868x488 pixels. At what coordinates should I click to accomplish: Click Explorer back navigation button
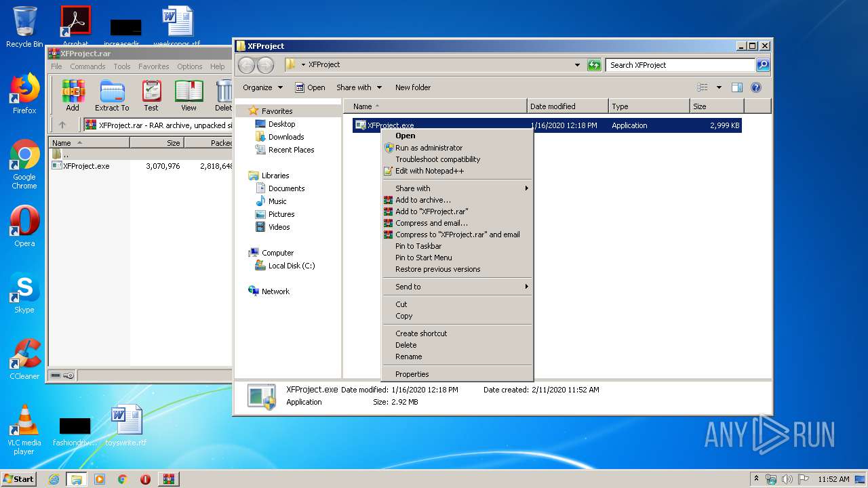pos(246,65)
